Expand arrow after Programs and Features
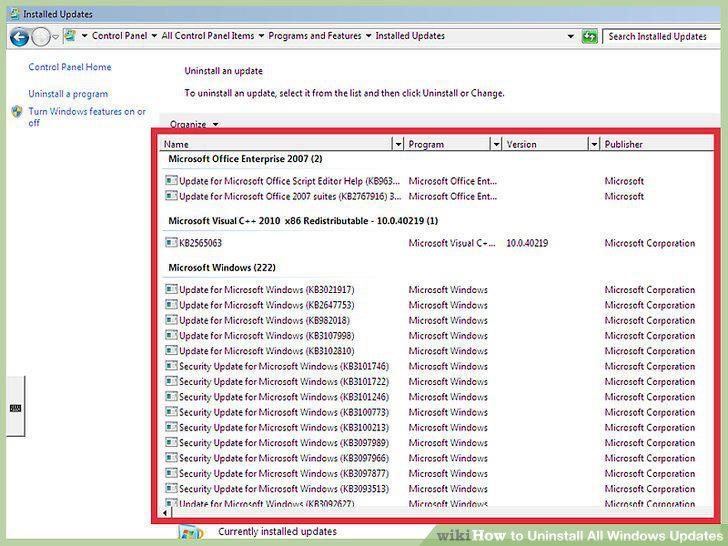Image resolution: width=728 pixels, height=546 pixels. coord(368,35)
